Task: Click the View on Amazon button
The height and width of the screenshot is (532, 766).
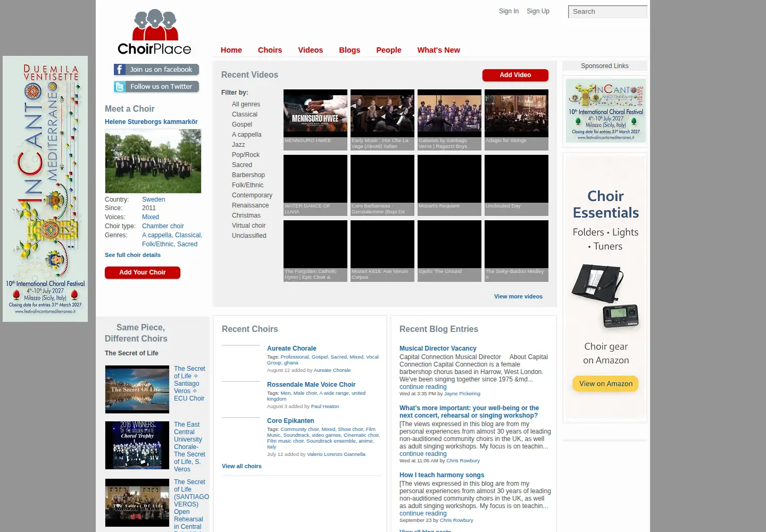Action: pyautogui.click(x=606, y=384)
